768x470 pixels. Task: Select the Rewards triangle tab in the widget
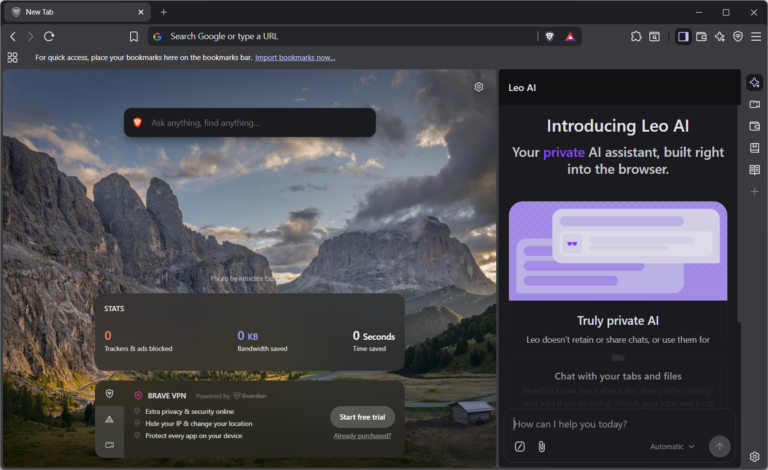(x=110, y=419)
